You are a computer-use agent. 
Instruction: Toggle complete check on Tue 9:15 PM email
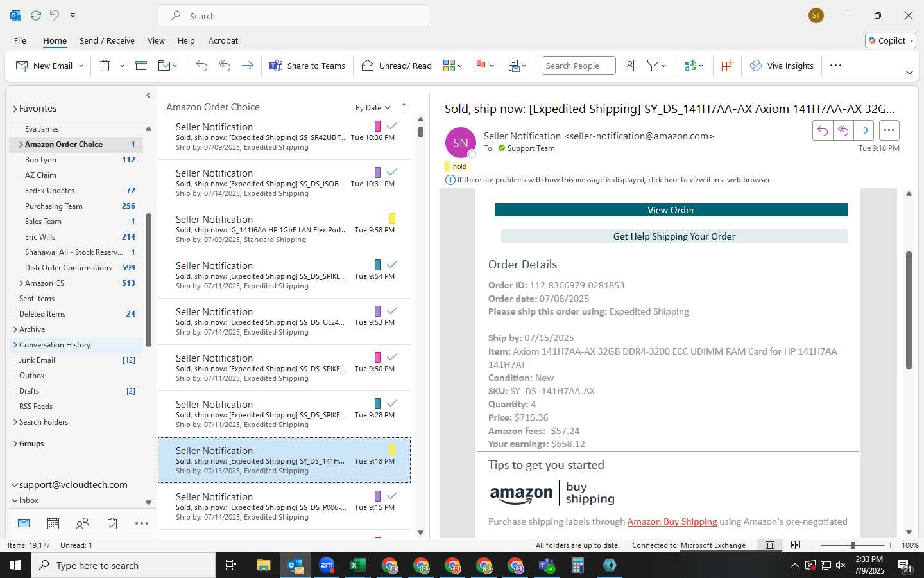(x=392, y=496)
